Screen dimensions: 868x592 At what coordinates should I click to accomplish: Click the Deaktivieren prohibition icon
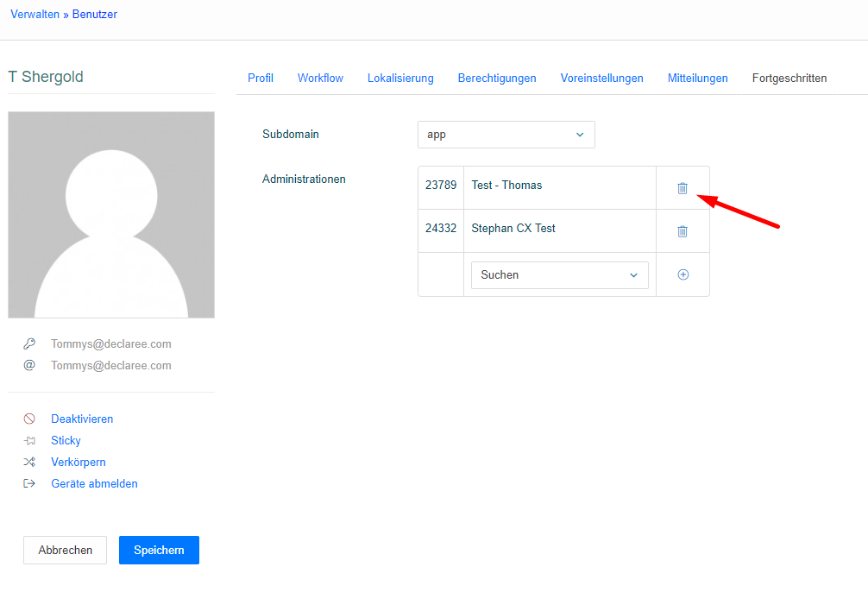[x=29, y=419]
